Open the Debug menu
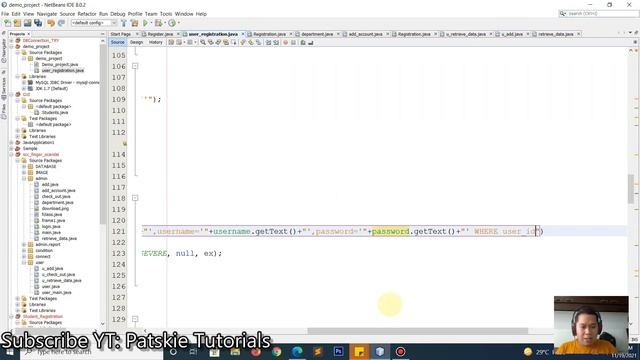Viewport: 640px width, 360px height. [118, 14]
